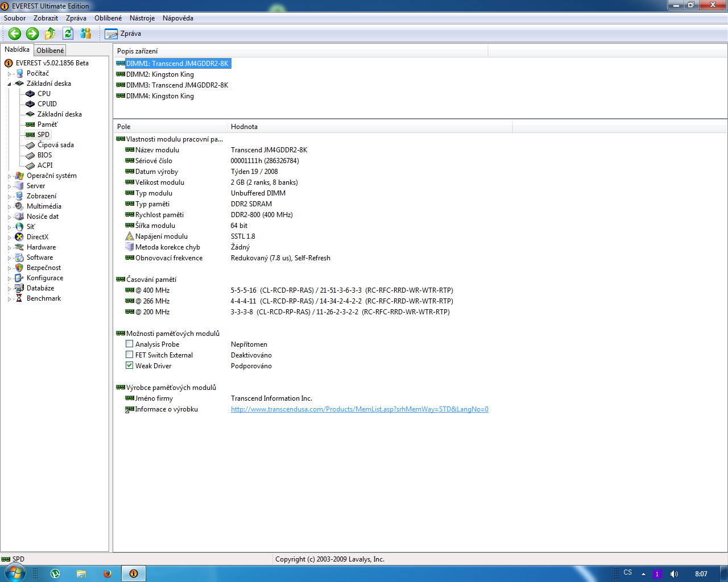Image resolution: width=728 pixels, height=582 pixels.
Task: Click the green Forward arrow toolbar icon
Action: 32,34
